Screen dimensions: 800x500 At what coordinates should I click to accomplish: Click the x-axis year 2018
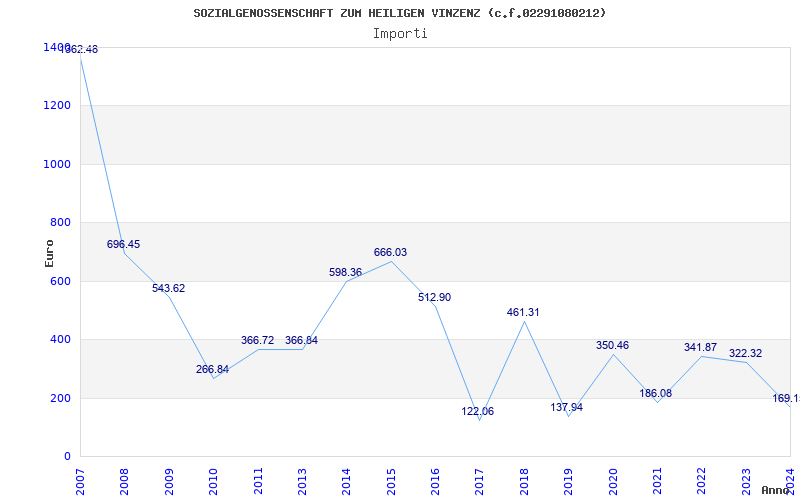(524, 482)
